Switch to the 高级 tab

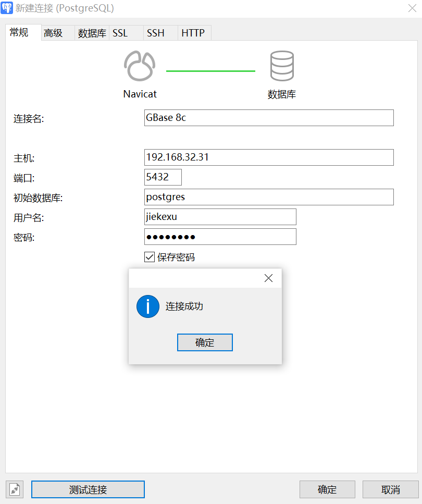pos(54,32)
